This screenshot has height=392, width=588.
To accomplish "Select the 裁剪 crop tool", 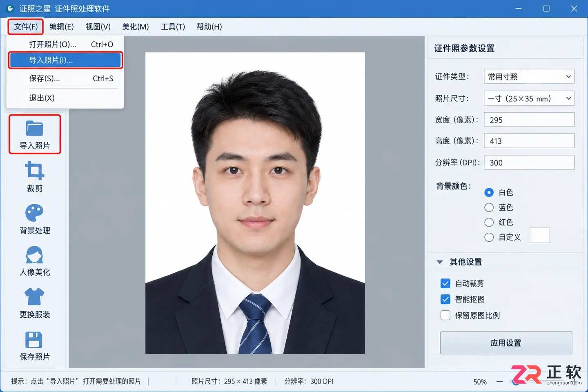I will [x=35, y=170].
